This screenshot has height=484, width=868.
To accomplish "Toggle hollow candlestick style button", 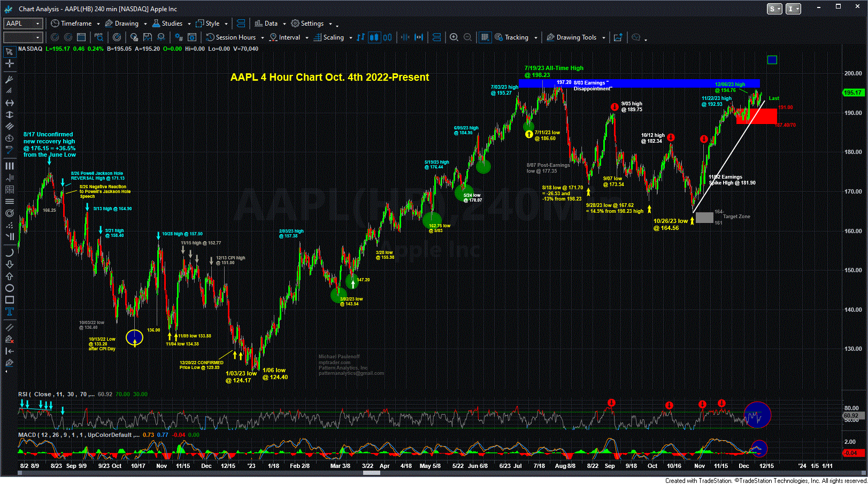I will (387, 37).
